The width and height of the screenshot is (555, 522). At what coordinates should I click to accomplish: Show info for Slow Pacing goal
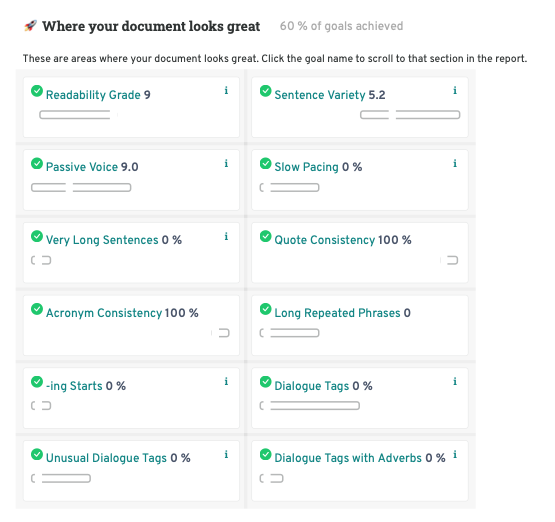tap(455, 164)
